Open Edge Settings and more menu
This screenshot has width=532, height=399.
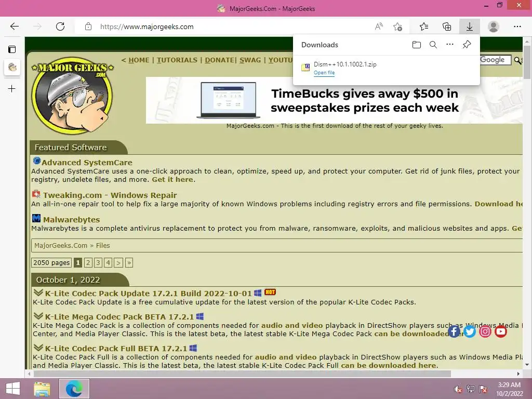[517, 26]
